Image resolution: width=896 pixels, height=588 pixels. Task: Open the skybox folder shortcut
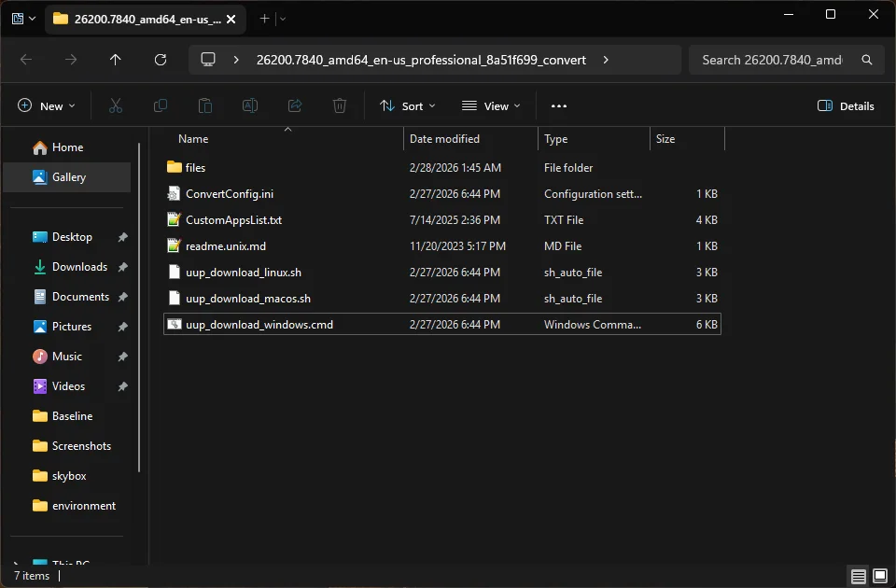[x=67, y=476]
